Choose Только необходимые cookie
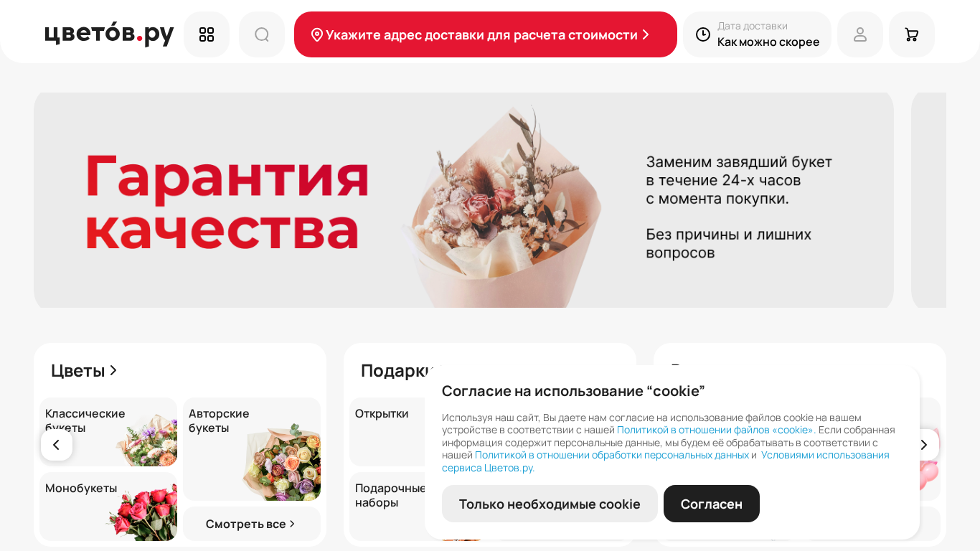The image size is (980, 551). pos(550,504)
